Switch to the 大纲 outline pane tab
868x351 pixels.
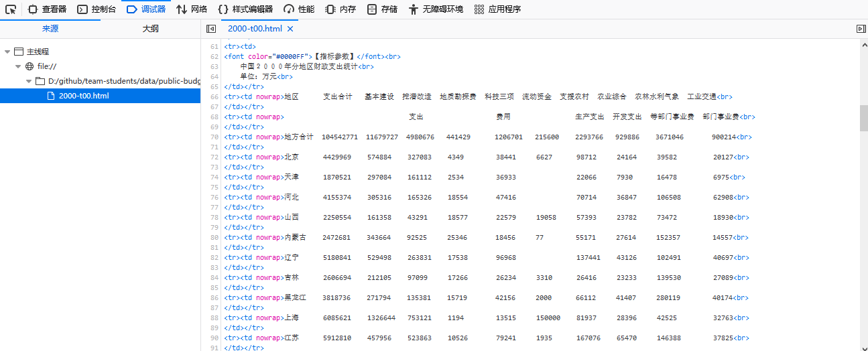[151, 29]
